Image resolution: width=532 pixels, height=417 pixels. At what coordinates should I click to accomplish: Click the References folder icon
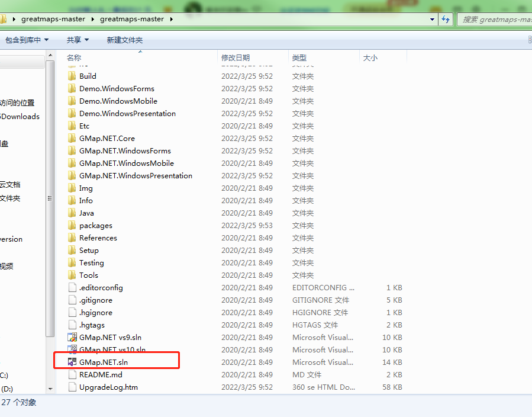72,238
